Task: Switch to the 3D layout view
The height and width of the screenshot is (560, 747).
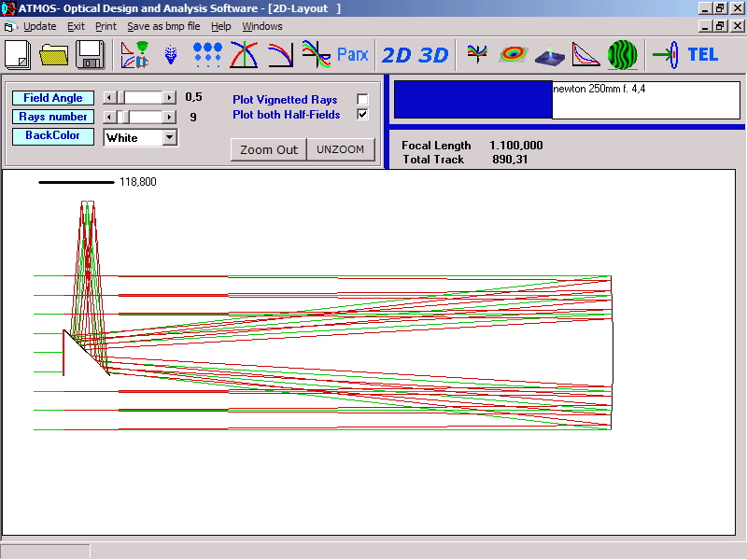Action: [x=434, y=54]
